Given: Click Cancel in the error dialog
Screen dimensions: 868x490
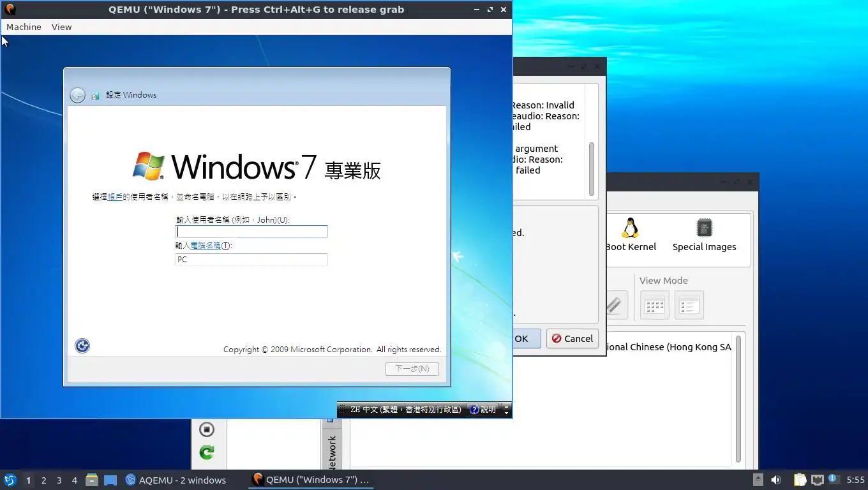Looking at the screenshot, I should 572,339.
